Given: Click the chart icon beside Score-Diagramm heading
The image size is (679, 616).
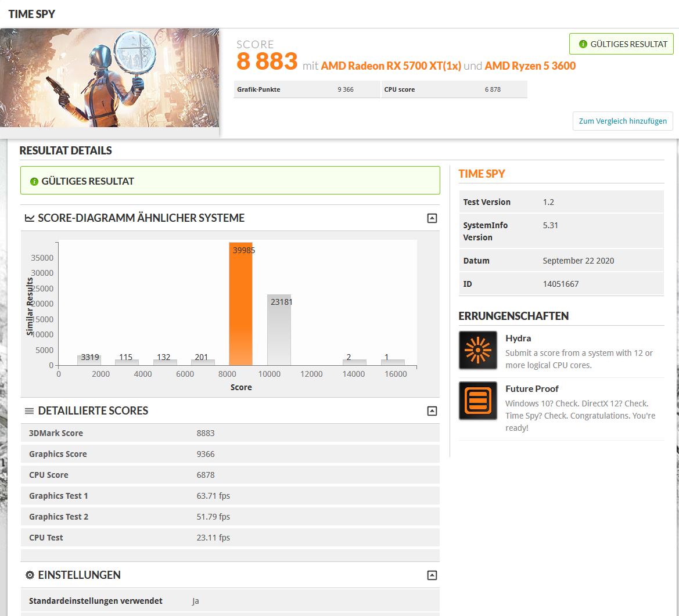Looking at the screenshot, I should 30,218.
